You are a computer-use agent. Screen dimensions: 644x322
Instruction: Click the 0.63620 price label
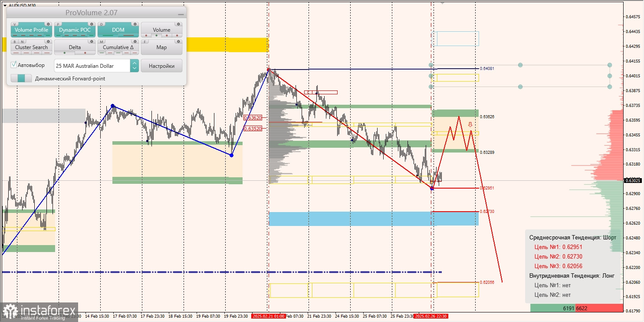tap(253, 118)
